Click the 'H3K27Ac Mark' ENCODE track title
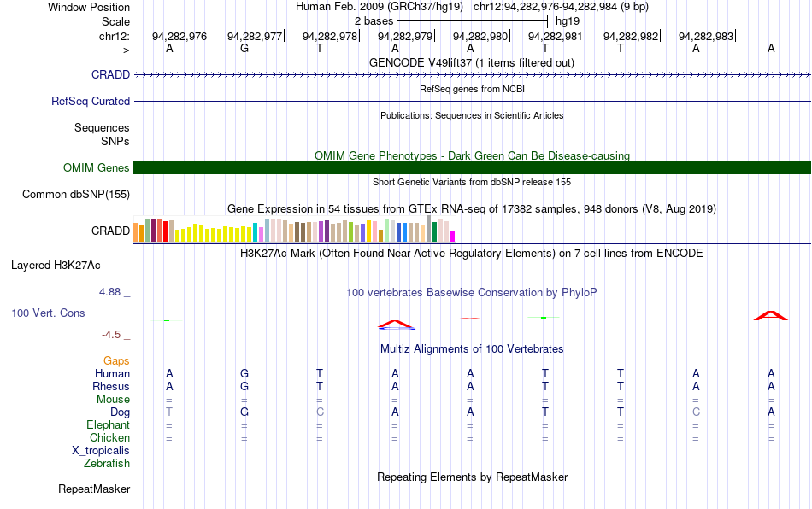Viewport: 812px width, 509px height. (x=472, y=253)
